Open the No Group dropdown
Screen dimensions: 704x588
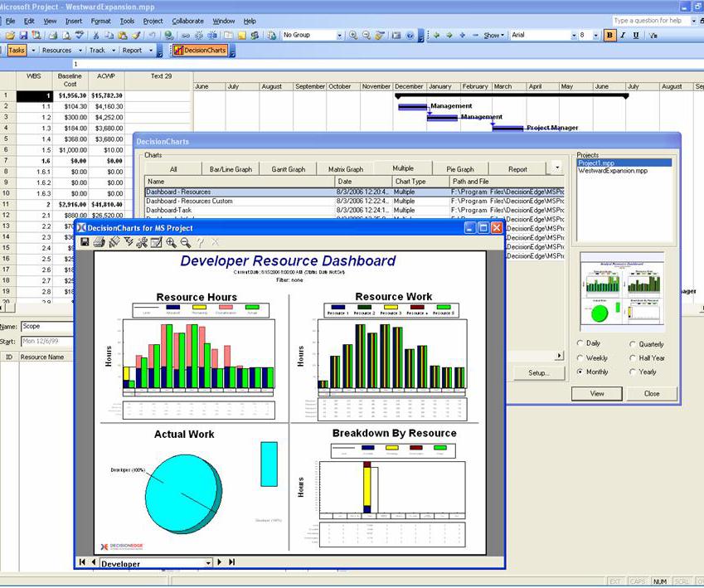pos(339,36)
